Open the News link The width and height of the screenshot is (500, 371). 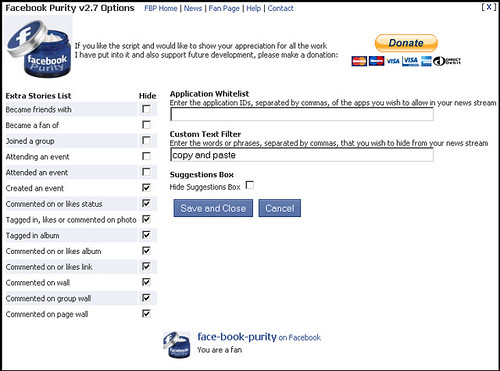pos(193,8)
